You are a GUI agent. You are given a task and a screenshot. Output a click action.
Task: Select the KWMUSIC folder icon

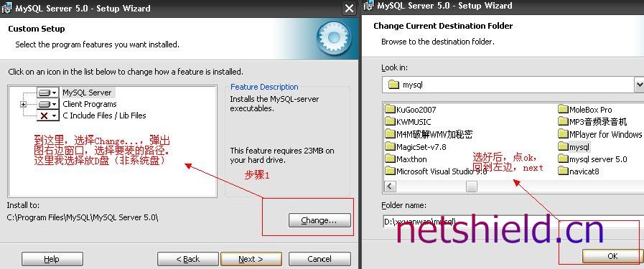tap(390, 122)
